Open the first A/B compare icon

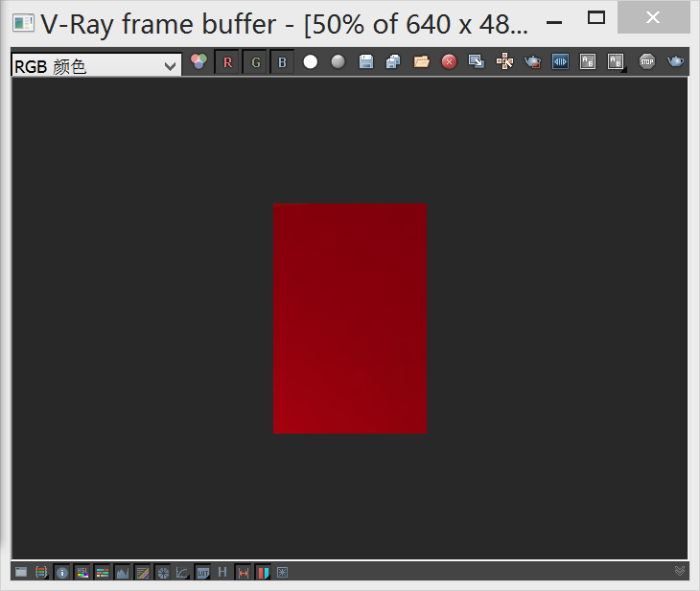588,61
